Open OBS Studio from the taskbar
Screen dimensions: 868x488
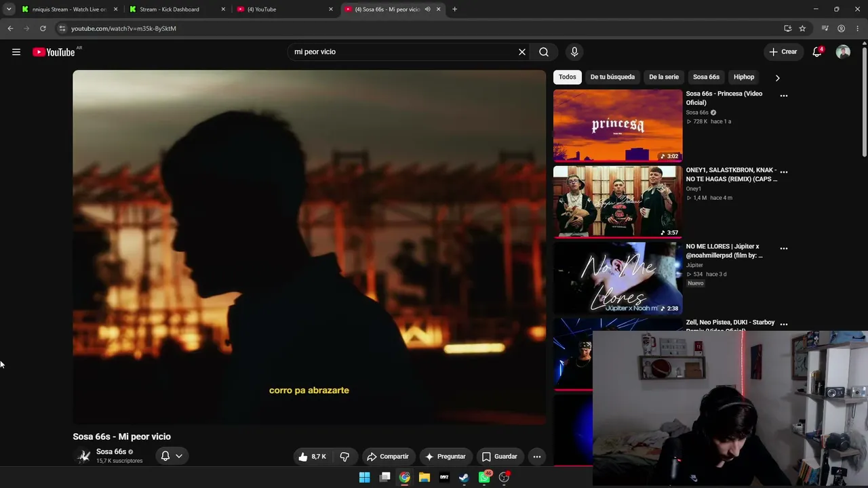(504, 477)
